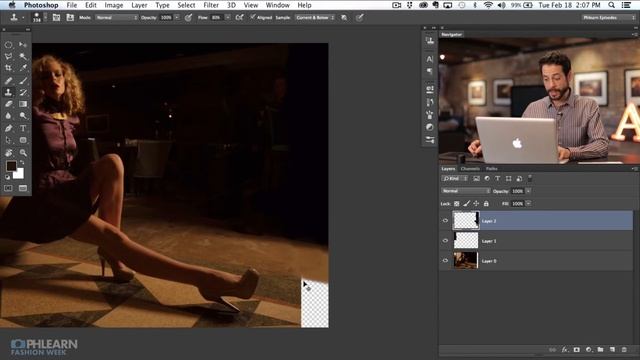Select the Healing Brush tool
This screenshot has width=640, height=360.
[x=9, y=80]
